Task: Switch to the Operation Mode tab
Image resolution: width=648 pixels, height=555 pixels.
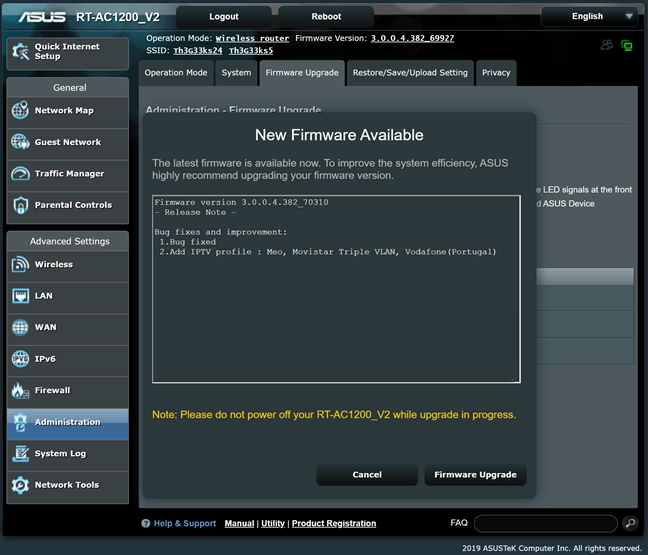Action: point(176,73)
